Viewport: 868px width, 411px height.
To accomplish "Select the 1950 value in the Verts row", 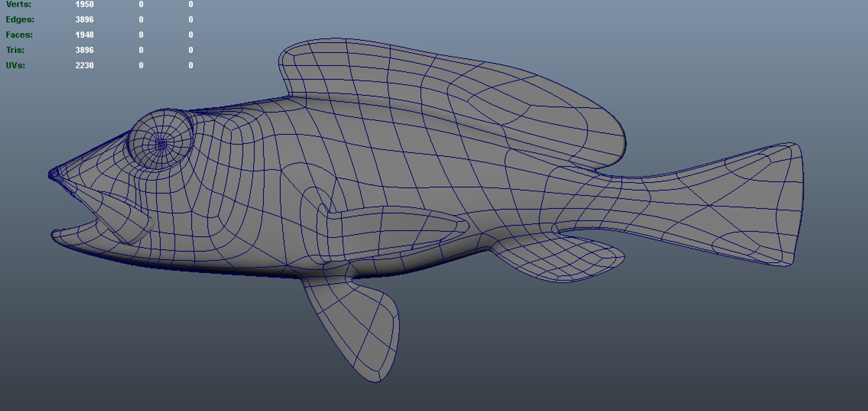I will click(85, 4).
